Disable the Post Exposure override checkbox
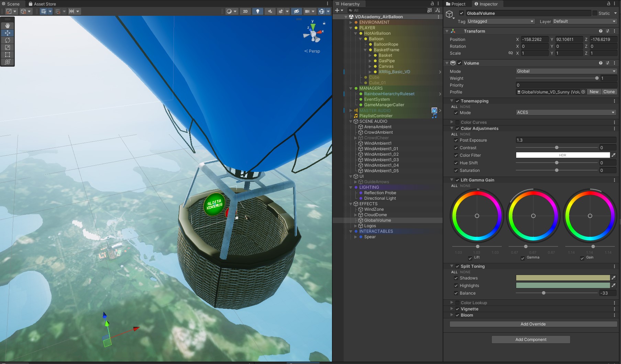Screen dimensions: 621x364 click(456, 140)
